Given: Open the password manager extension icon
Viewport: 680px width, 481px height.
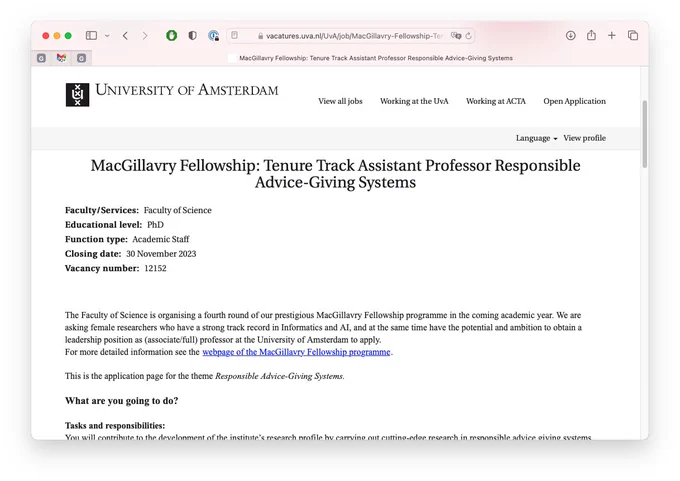Looking at the screenshot, I should point(213,36).
